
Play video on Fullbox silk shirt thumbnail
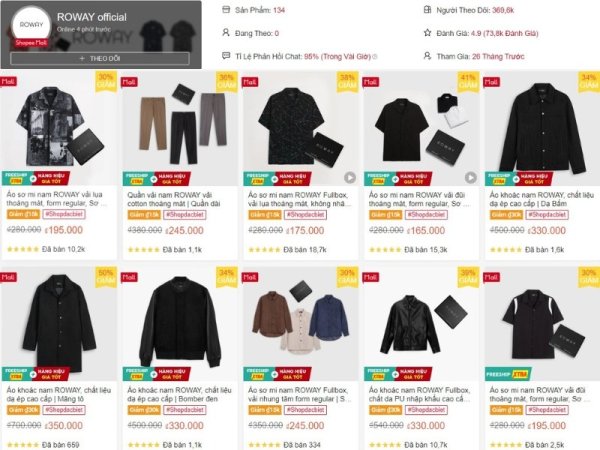[x=350, y=178]
